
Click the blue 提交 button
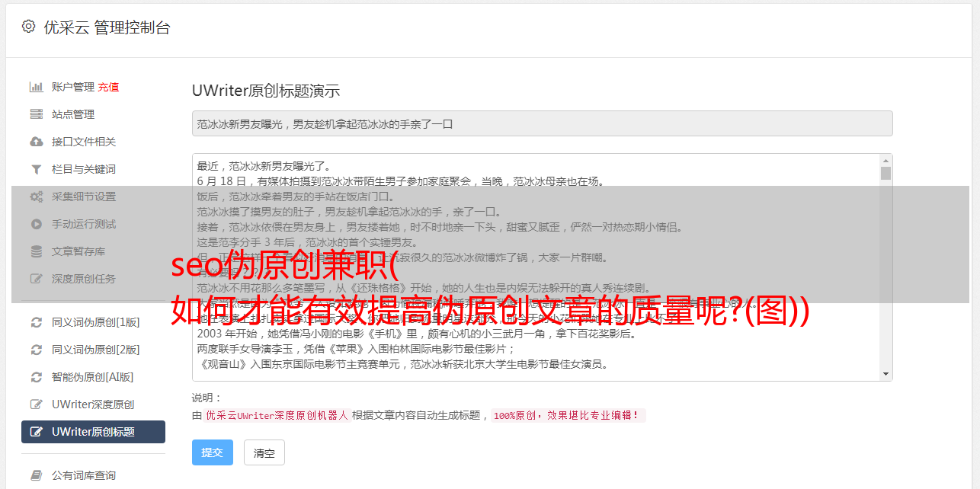(x=212, y=452)
